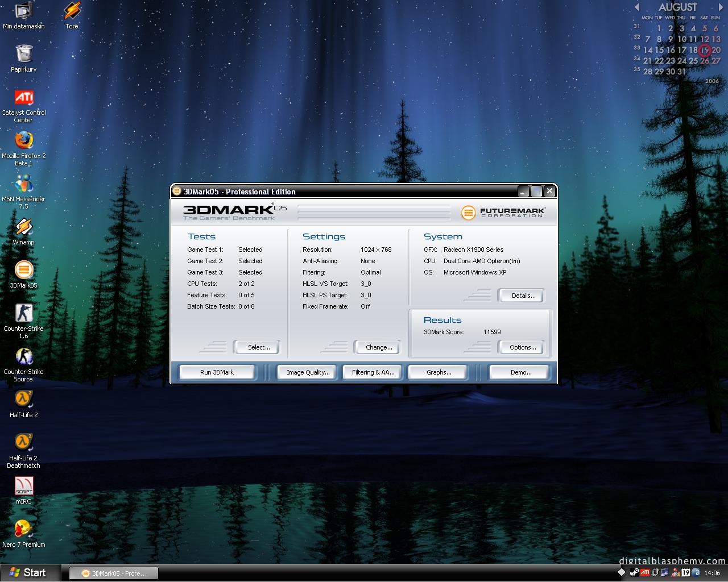Click the ATI tray icon
Image resolution: width=728 pixels, height=582 pixels.
(645, 572)
